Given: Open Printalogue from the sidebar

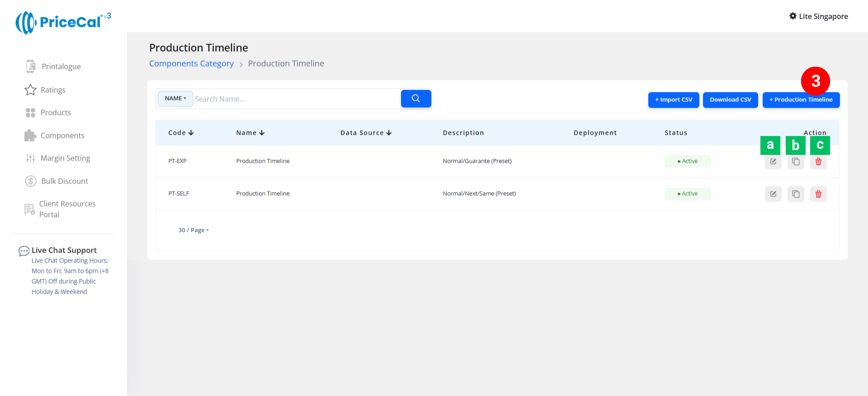Looking at the screenshot, I should 61,66.
